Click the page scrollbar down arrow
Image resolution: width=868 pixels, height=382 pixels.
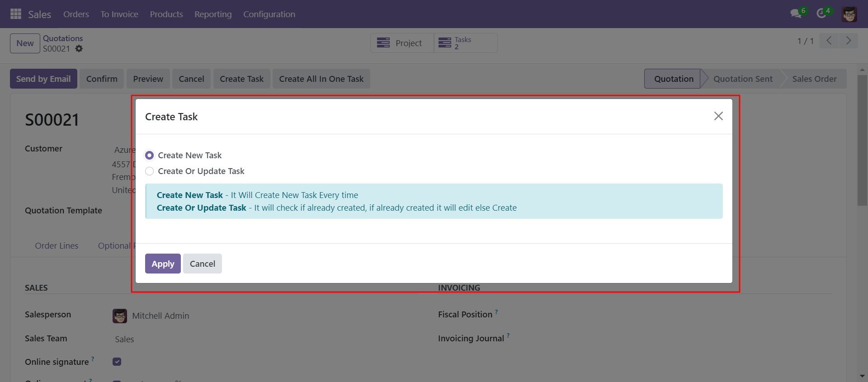(862, 376)
